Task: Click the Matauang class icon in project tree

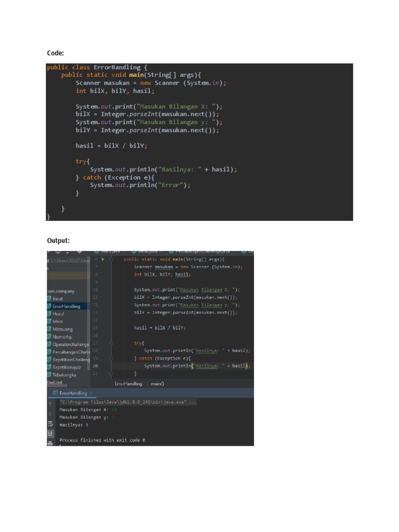Action: pos(49,329)
